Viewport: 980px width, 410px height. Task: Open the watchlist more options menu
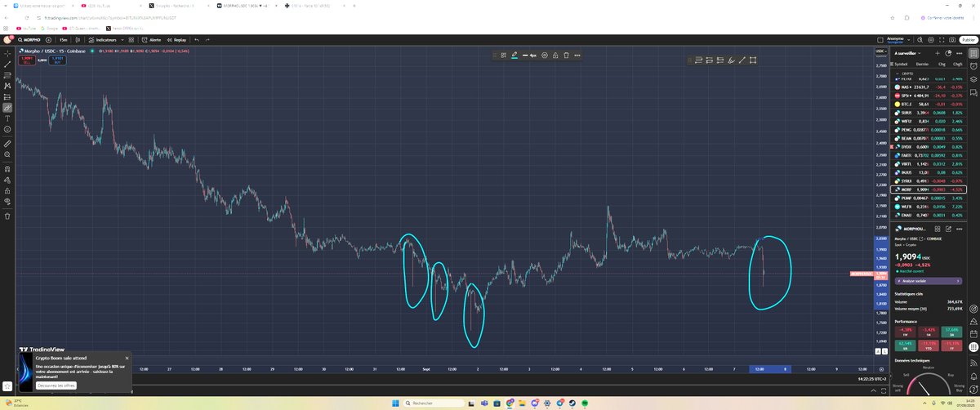tap(959, 53)
